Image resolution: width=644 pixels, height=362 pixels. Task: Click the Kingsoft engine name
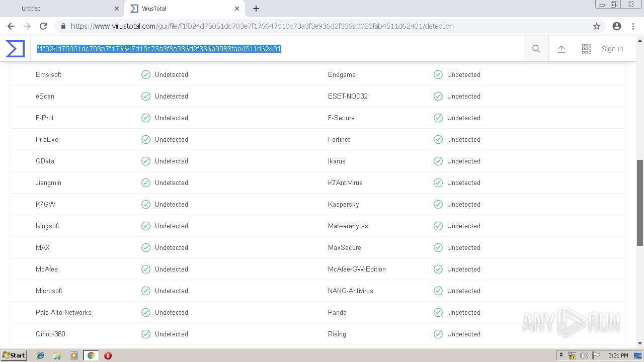pos(47,226)
